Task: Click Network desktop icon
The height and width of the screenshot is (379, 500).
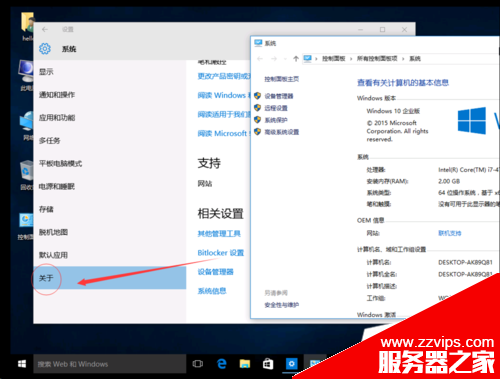Action: coord(26,126)
